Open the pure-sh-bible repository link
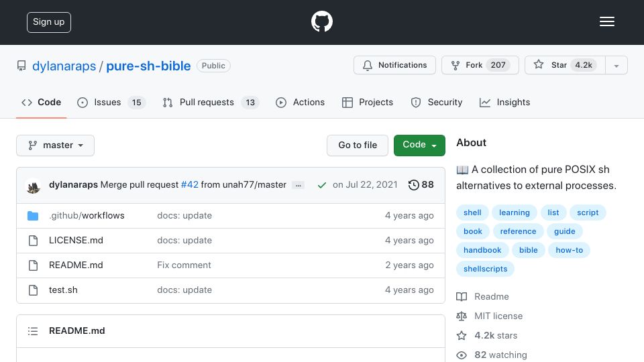The height and width of the screenshot is (362, 644). pos(148,66)
